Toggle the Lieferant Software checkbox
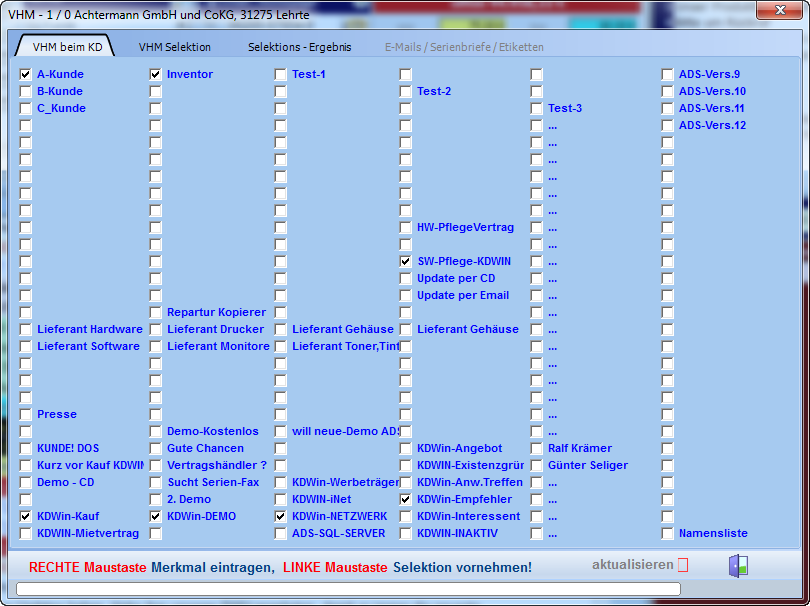Image resolution: width=810 pixels, height=606 pixels. pyautogui.click(x=25, y=347)
